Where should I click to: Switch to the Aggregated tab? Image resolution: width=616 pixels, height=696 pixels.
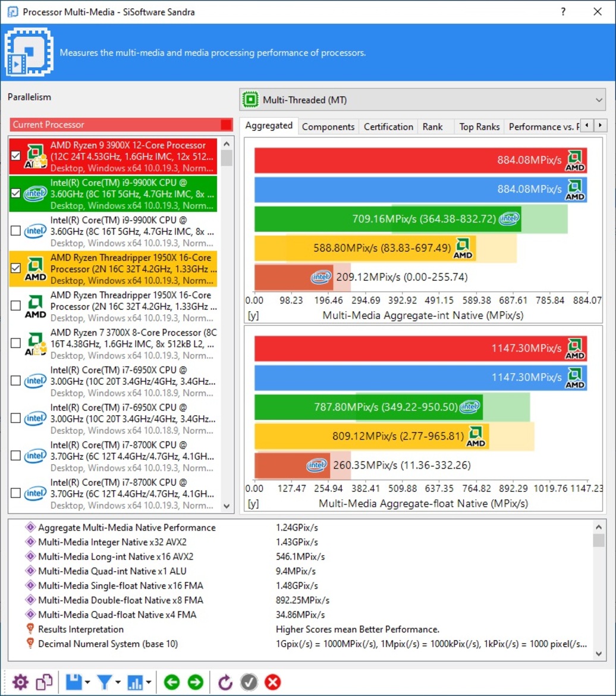pos(269,126)
